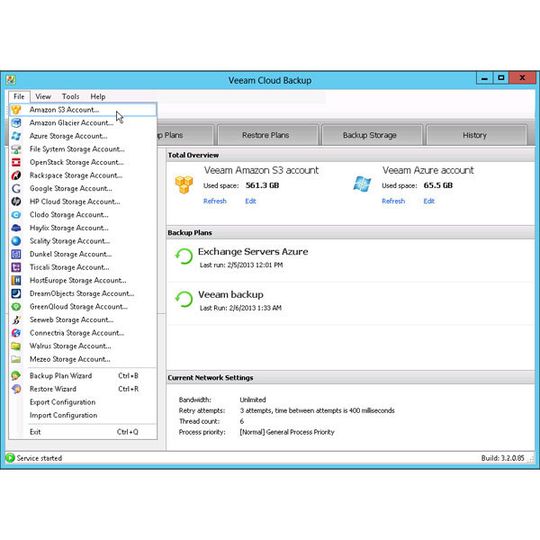Open the File menu
Screen dimensions: 540x540
[x=19, y=97]
